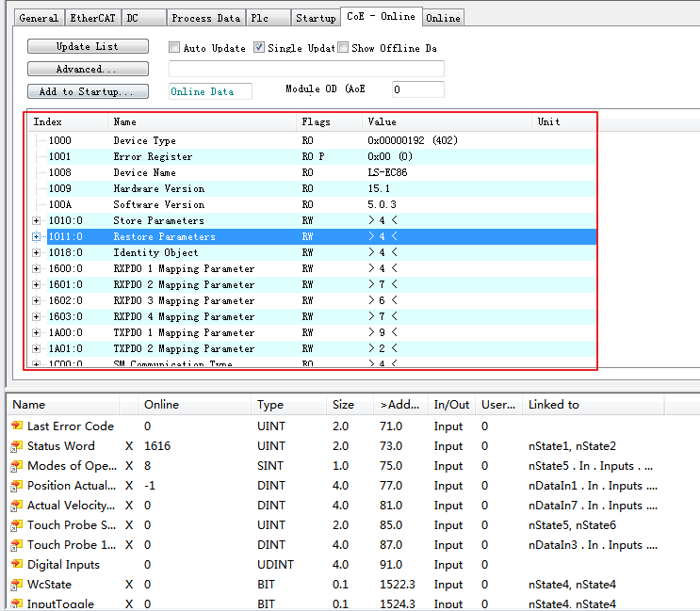700x611 pixels.
Task: Click the Digital Inputs UDINT type cell
Action: click(275, 565)
